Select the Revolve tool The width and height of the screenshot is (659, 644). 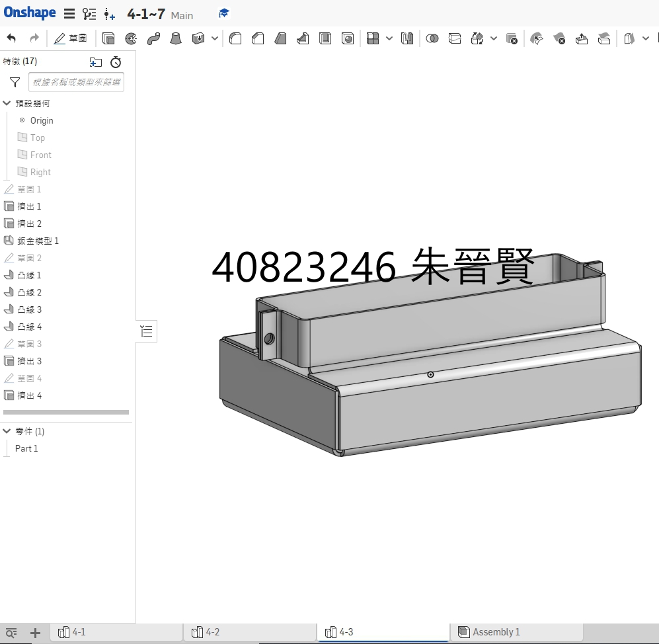click(x=131, y=38)
